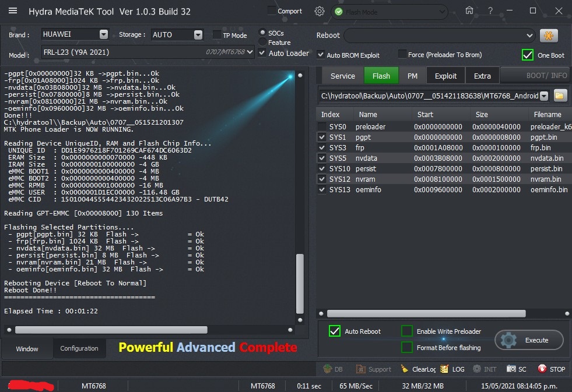Click the settings gear in title bar
Image resolution: width=572 pixels, height=392 pixels.
pos(319,11)
